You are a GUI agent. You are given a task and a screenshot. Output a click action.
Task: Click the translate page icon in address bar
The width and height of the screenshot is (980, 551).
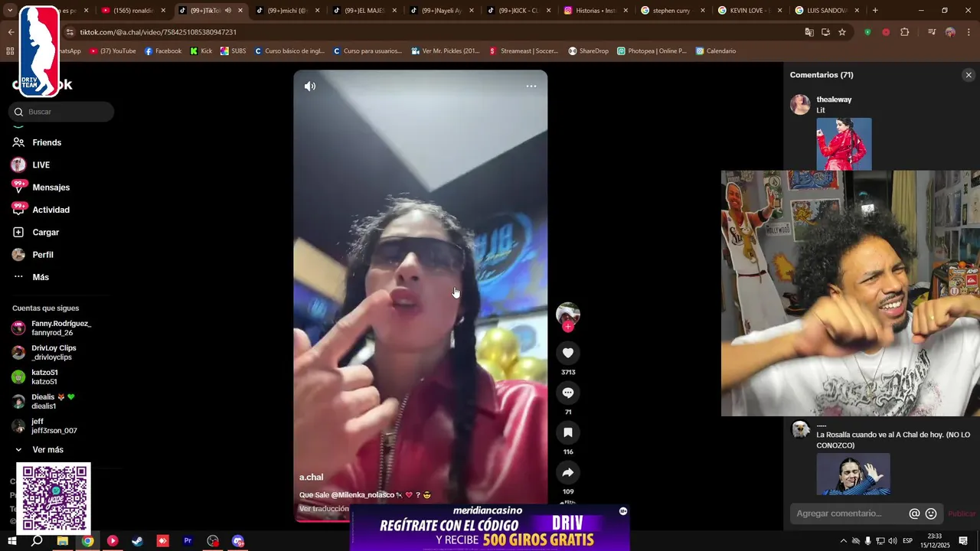point(809,32)
